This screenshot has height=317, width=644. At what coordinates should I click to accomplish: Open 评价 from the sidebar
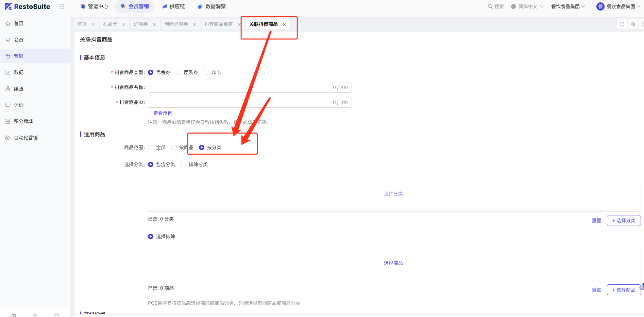pyautogui.click(x=18, y=105)
